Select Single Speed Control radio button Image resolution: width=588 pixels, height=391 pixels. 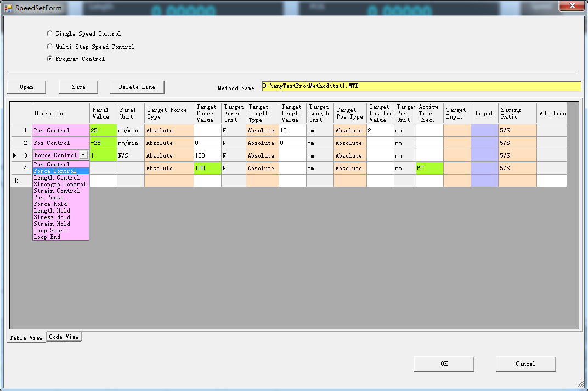[x=50, y=33]
